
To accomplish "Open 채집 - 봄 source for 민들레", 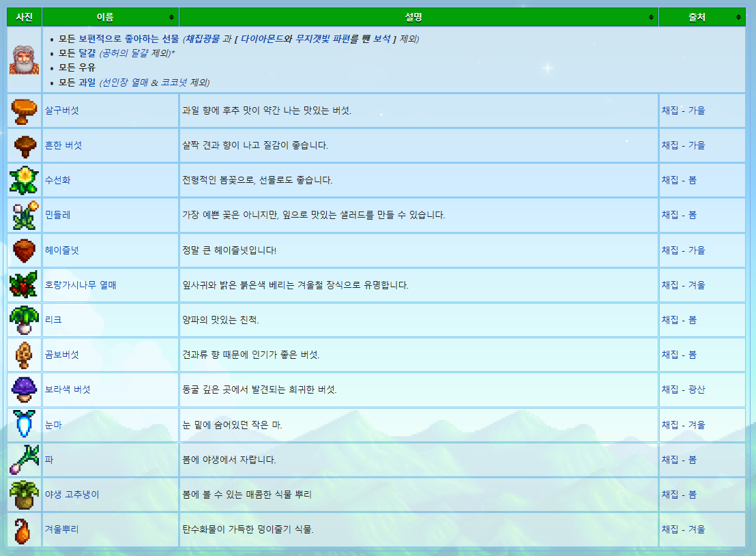I will (679, 215).
